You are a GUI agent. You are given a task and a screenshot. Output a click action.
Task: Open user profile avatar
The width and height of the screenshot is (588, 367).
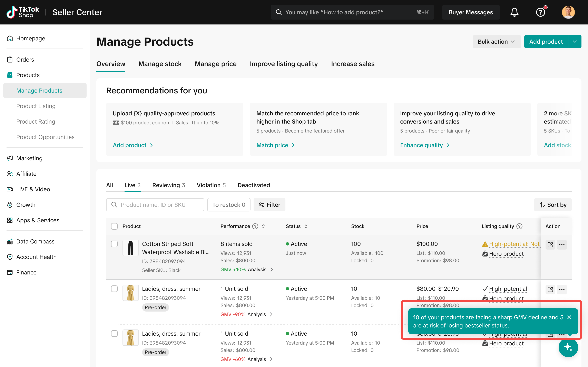pyautogui.click(x=568, y=12)
